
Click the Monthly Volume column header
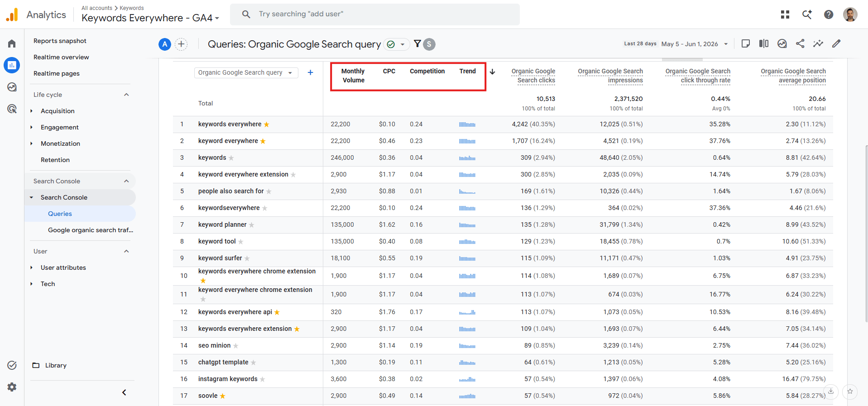pyautogui.click(x=353, y=76)
